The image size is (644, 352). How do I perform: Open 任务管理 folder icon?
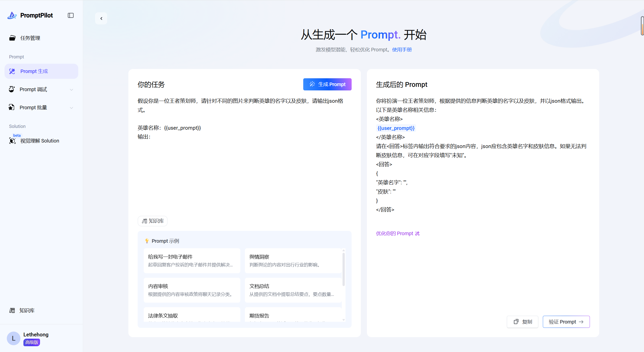12,38
